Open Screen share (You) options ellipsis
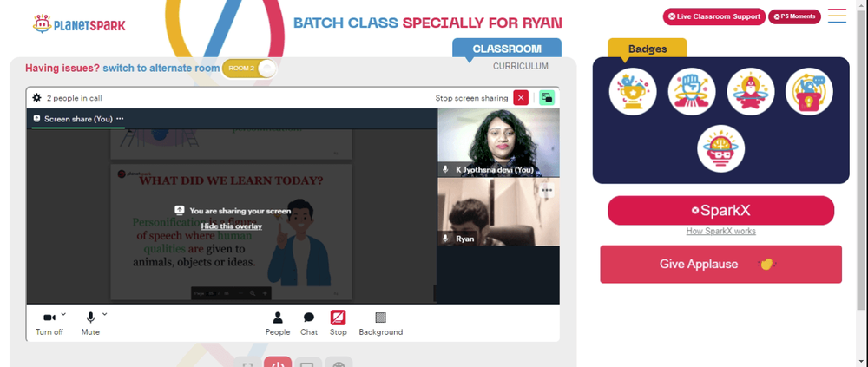Image resolution: width=868 pixels, height=367 pixels. (120, 119)
